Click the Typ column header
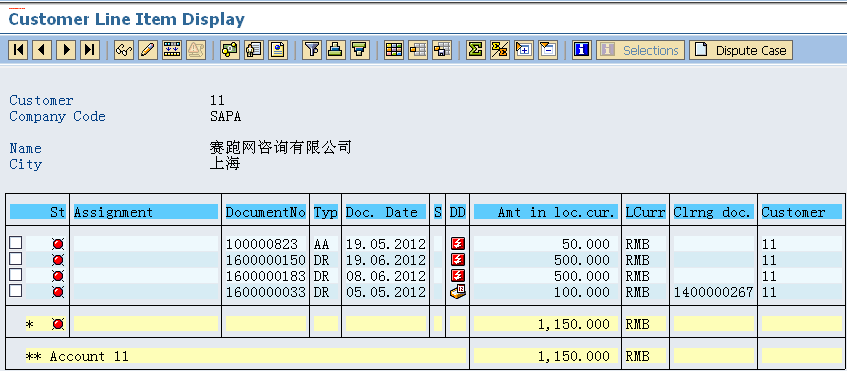The width and height of the screenshot is (847, 371). 326,212
